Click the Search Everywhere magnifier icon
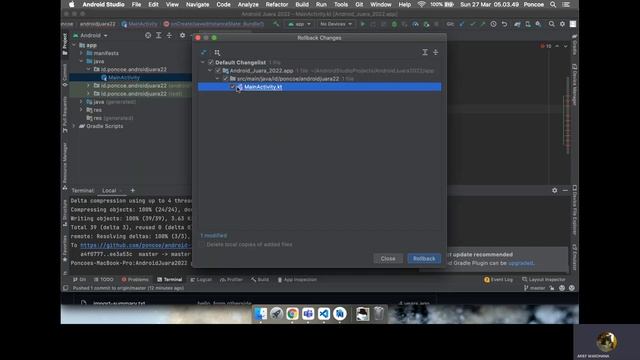The width and height of the screenshot is (640, 360). tap(551, 24)
